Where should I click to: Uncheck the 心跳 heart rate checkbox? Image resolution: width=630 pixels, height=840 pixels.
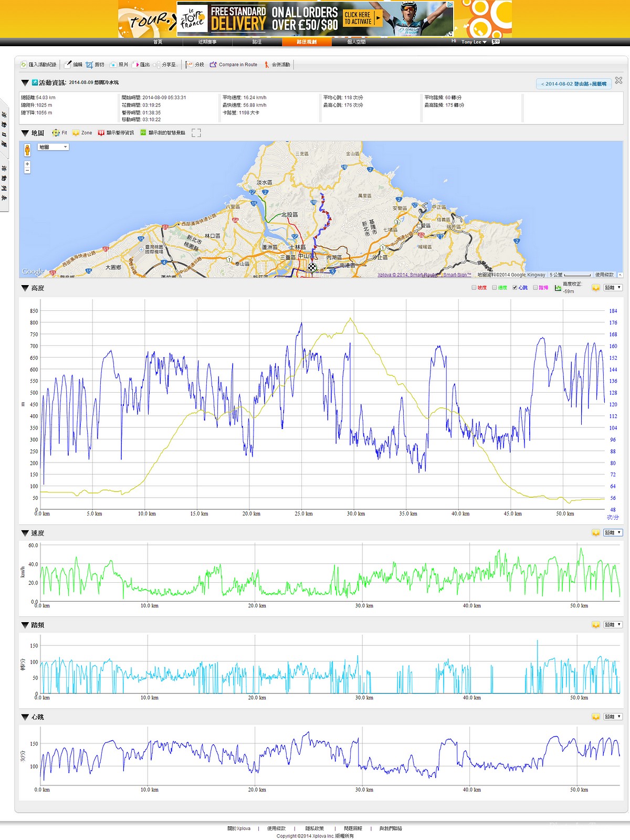pyautogui.click(x=515, y=288)
